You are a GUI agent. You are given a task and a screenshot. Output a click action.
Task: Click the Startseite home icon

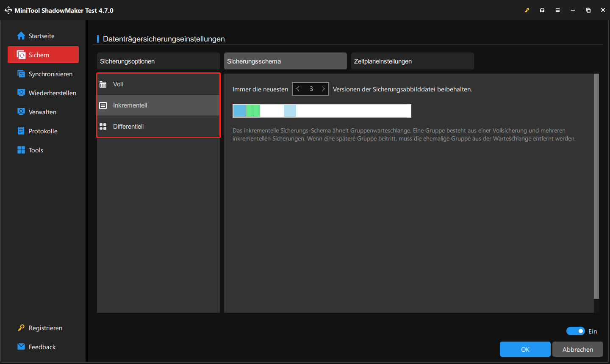[21, 36]
